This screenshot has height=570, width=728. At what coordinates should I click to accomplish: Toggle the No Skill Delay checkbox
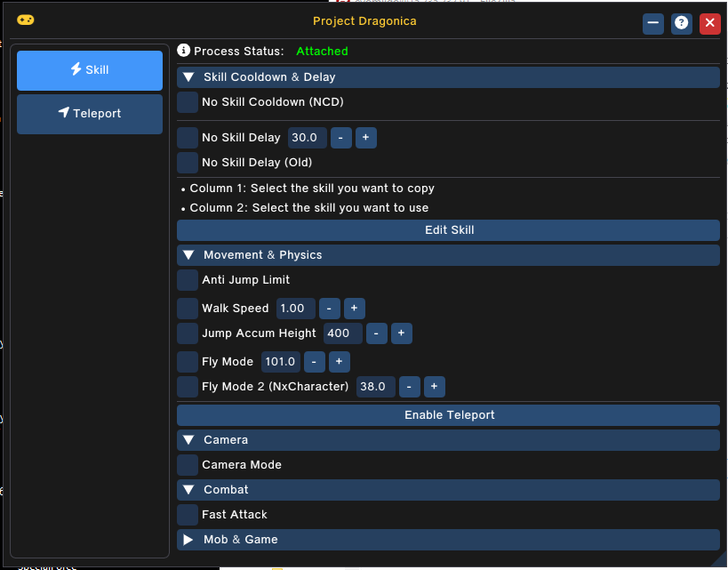188,138
